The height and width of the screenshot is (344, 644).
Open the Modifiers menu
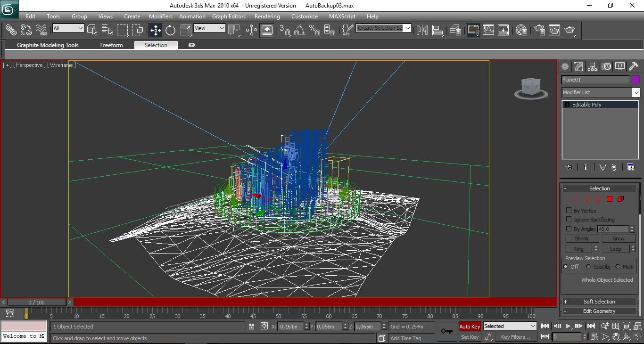click(x=161, y=16)
